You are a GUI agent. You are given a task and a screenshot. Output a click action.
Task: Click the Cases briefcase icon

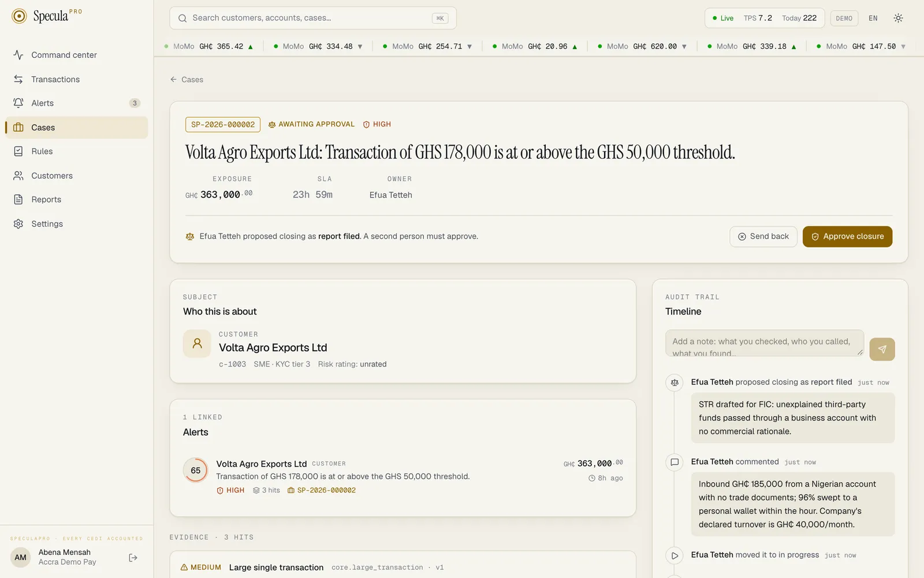pyautogui.click(x=18, y=127)
